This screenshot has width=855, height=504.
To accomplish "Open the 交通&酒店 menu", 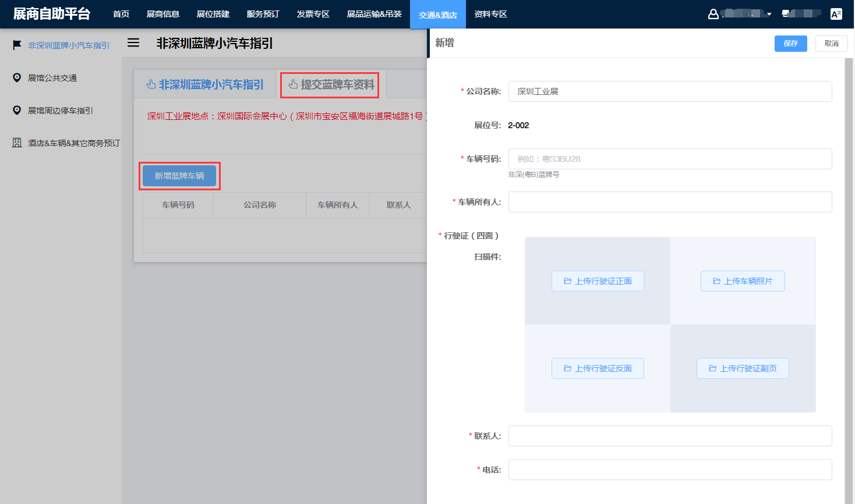I will tap(437, 15).
